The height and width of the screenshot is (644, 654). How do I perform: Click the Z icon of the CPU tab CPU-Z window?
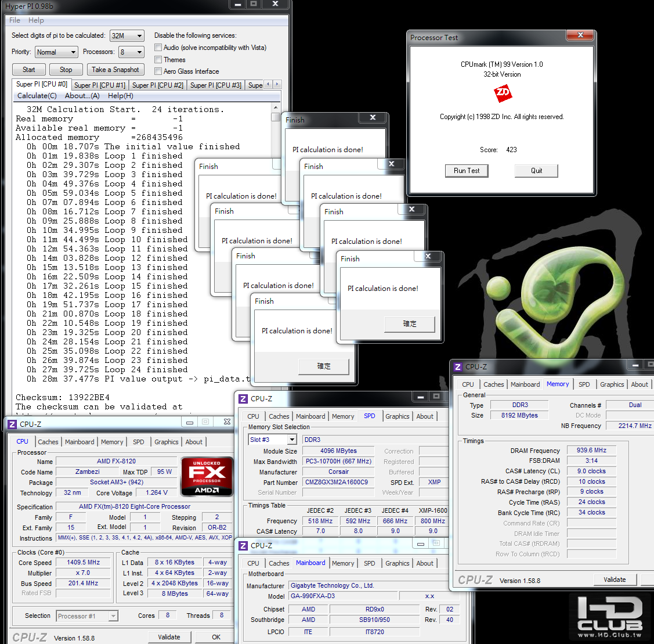click(12, 424)
